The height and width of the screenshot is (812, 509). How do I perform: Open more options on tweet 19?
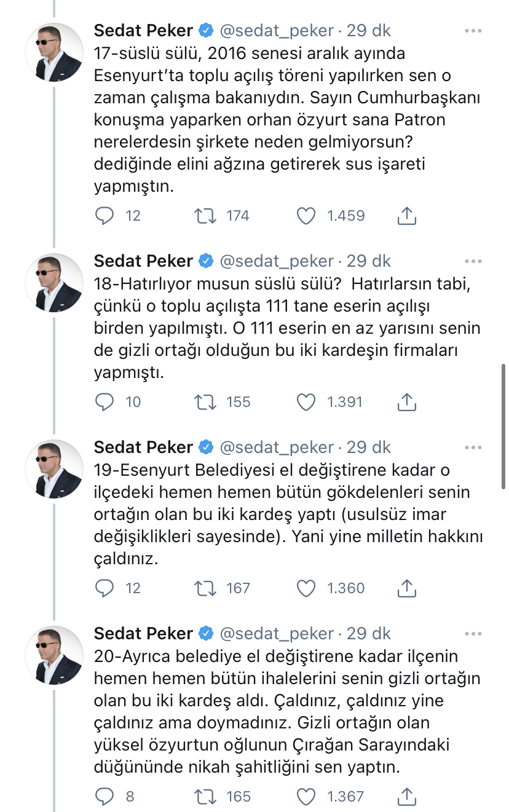(x=473, y=447)
